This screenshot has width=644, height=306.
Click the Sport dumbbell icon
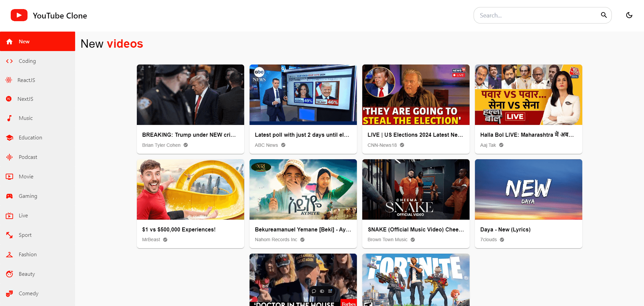tap(9, 235)
